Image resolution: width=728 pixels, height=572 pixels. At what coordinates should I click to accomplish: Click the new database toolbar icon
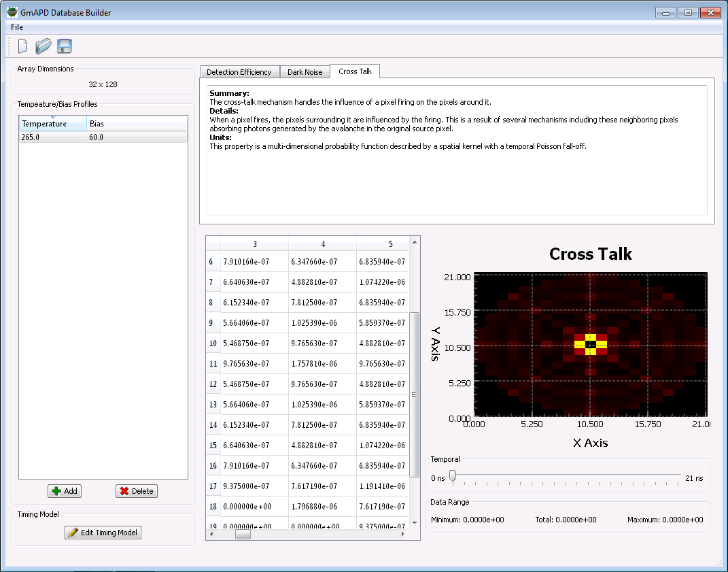(22, 46)
